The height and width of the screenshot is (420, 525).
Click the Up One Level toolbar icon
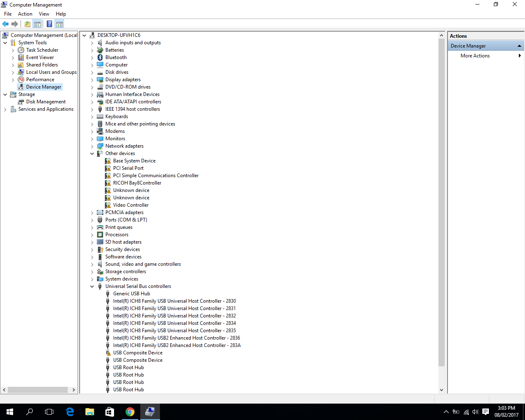click(27, 24)
